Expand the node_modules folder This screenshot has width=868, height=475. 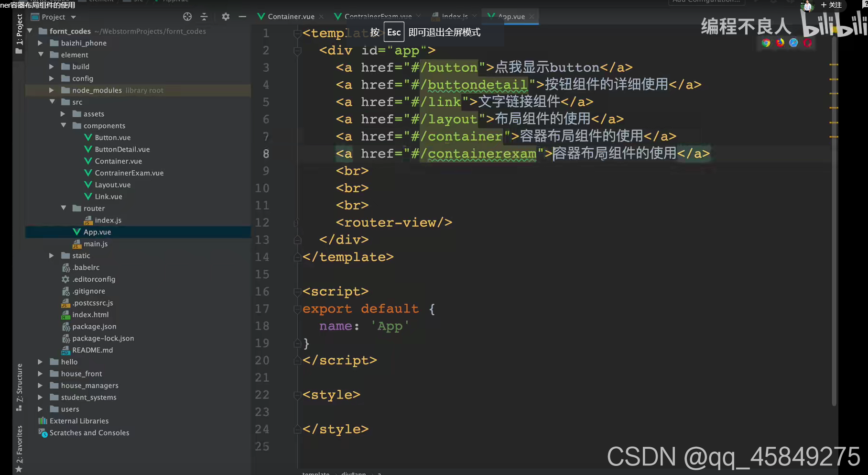coord(52,90)
